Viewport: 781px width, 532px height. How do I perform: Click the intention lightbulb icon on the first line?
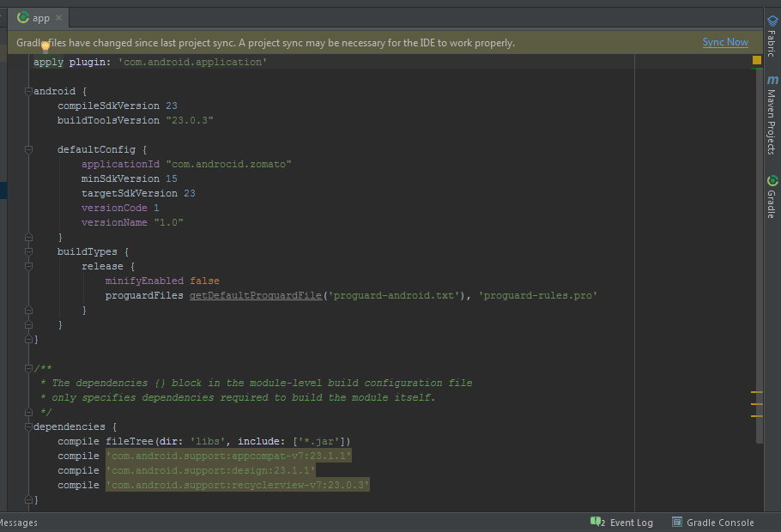click(x=45, y=46)
